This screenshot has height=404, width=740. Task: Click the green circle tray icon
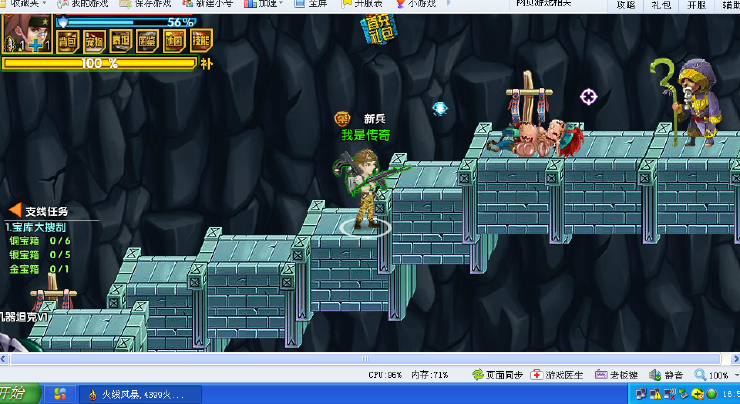click(712, 394)
